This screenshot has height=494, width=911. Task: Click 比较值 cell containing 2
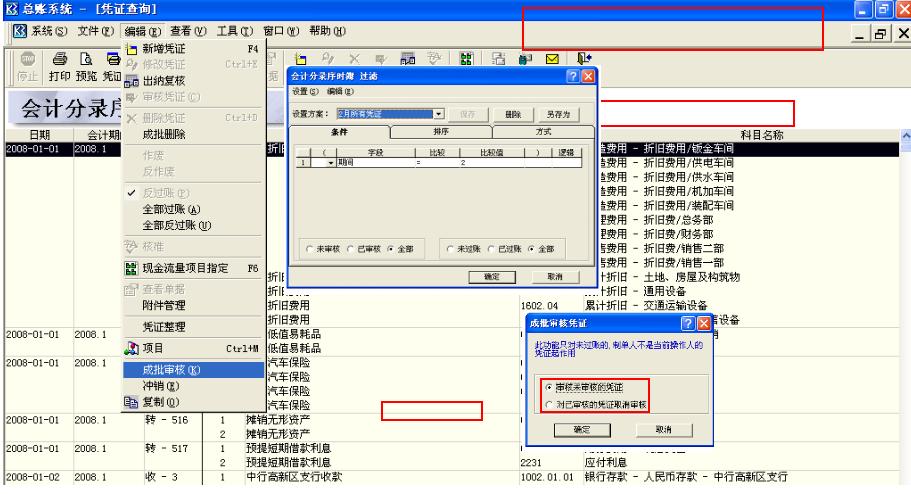coord(492,163)
